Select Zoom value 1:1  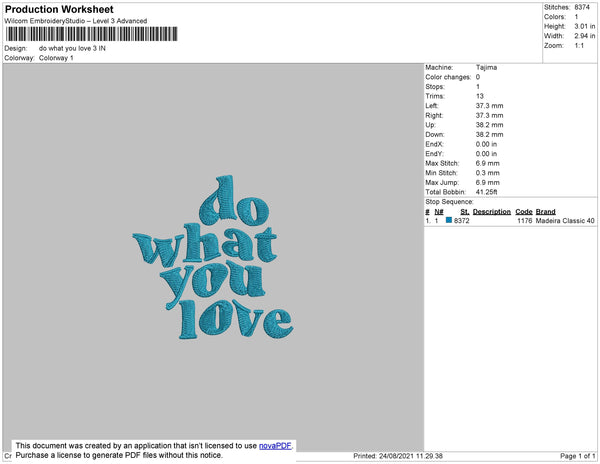point(579,46)
